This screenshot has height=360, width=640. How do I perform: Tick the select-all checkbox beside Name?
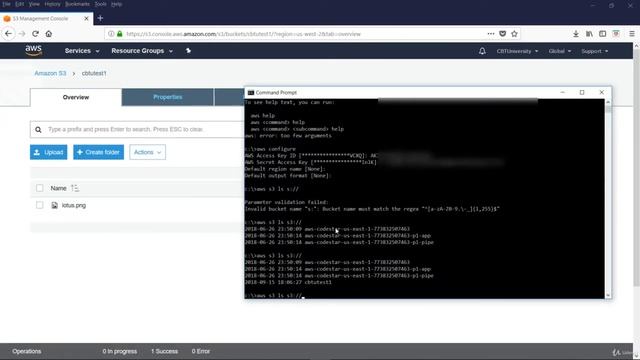(x=40, y=188)
